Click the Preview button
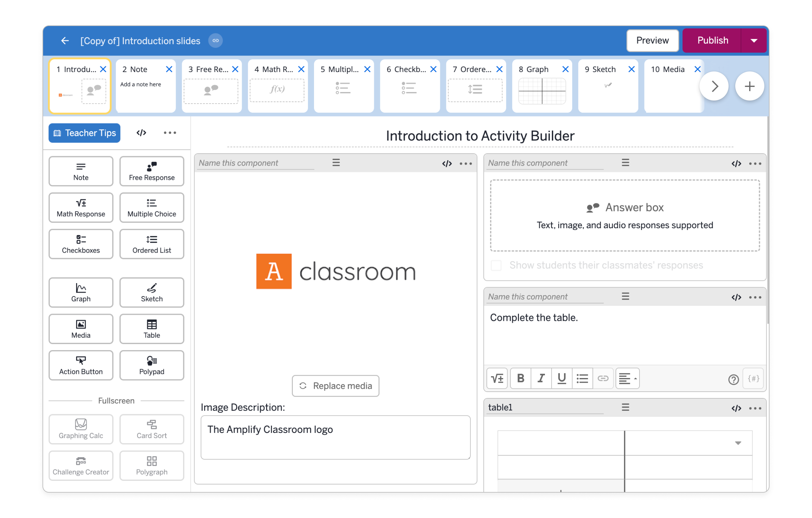Viewport: 812px width, 518px height. pos(653,41)
